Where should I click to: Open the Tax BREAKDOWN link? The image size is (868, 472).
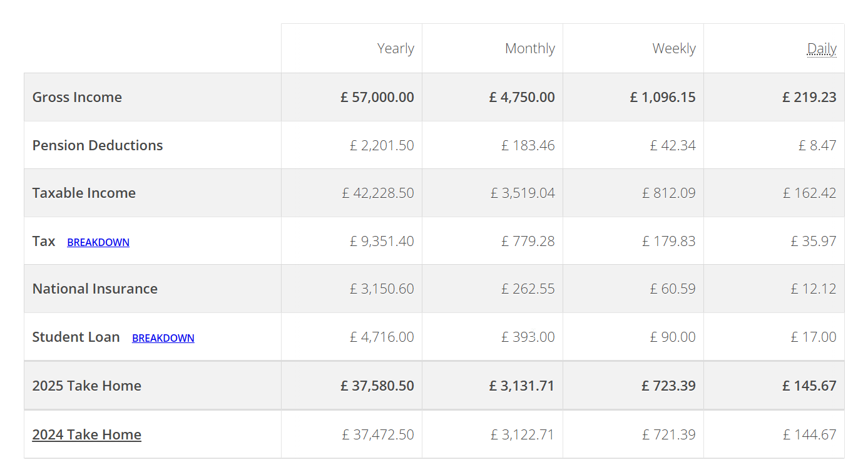click(98, 242)
